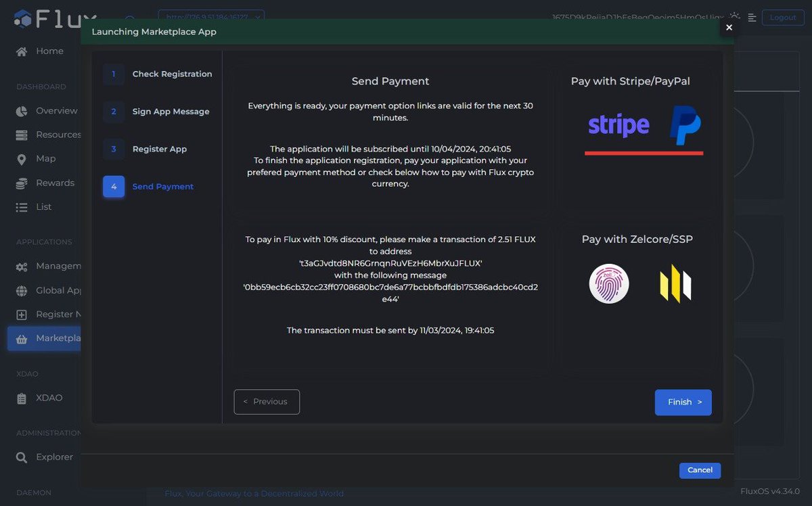Click the menu layout lines icon near Logout

[752, 18]
